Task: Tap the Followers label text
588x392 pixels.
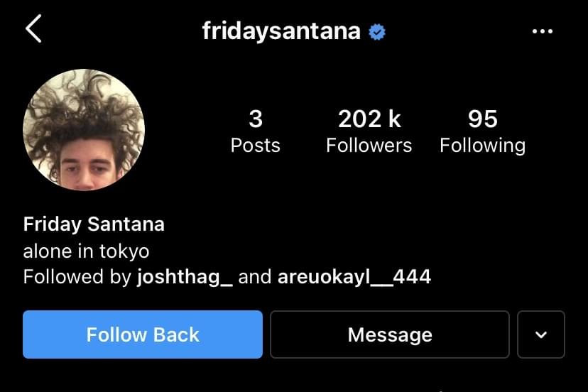Action: pos(369,145)
